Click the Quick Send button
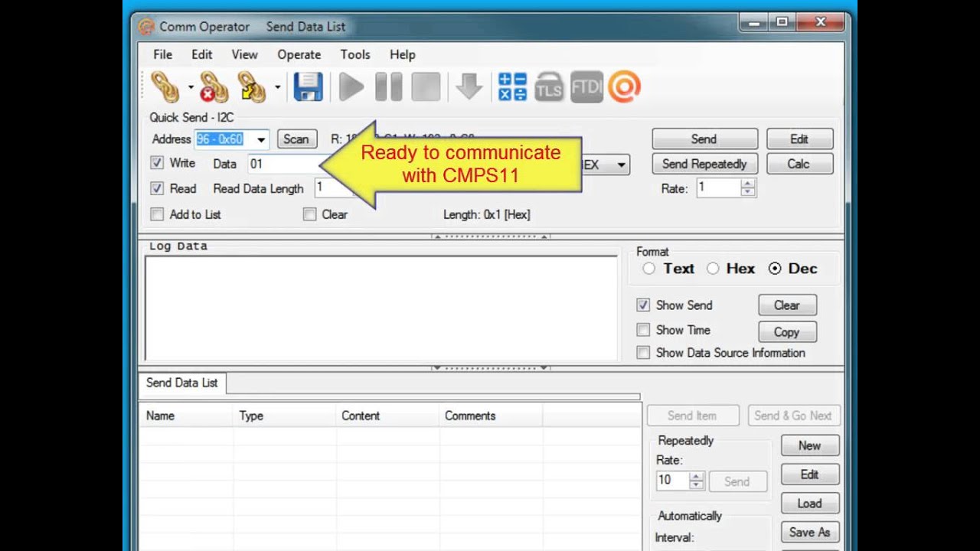This screenshot has width=980, height=551. click(704, 139)
